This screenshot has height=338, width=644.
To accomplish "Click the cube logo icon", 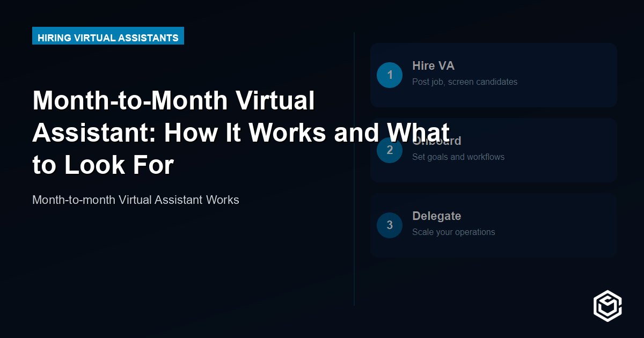I will pos(608,305).
